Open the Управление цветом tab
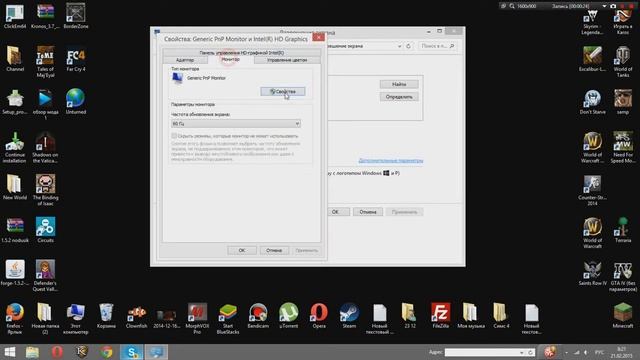Image resolution: width=640 pixels, height=360 pixels. [x=287, y=60]
